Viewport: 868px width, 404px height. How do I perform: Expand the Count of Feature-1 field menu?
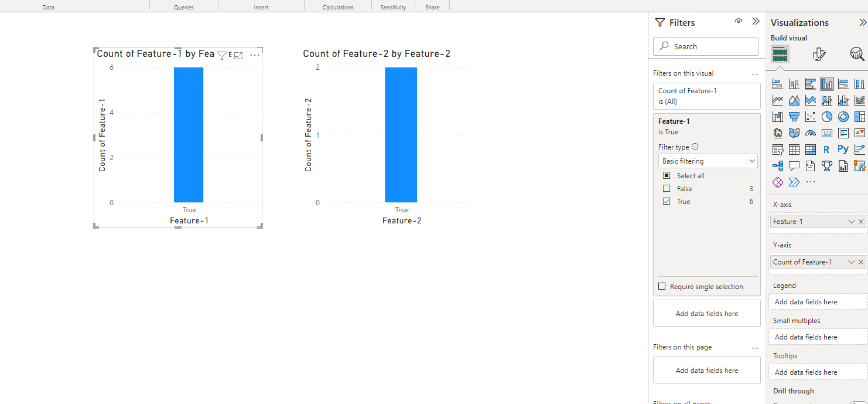pos(852,262)
